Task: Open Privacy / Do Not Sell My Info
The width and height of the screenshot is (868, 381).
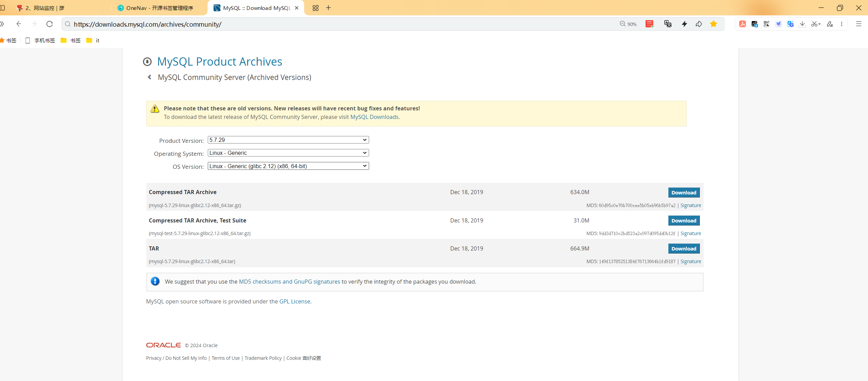Action: (176, 358)
